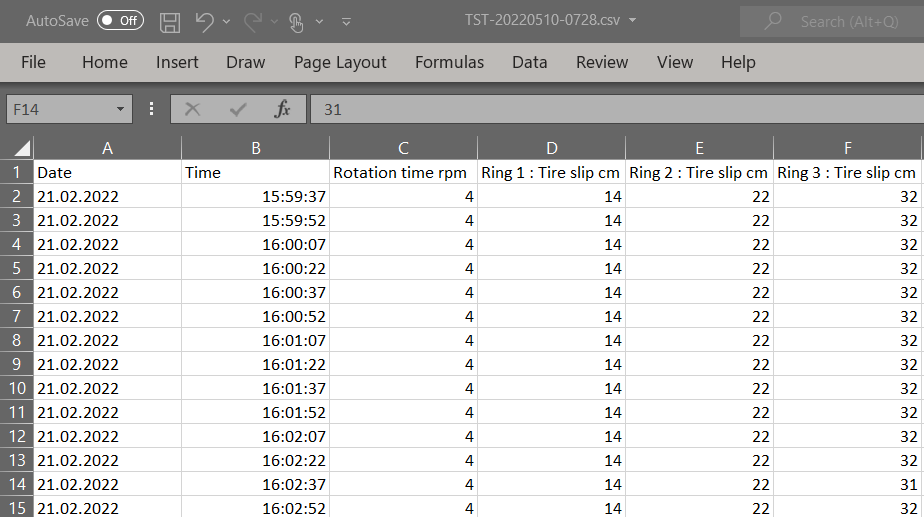Click the rotation value 4 in row 7
The image size is (924, 517).
[x=403, y=317]
